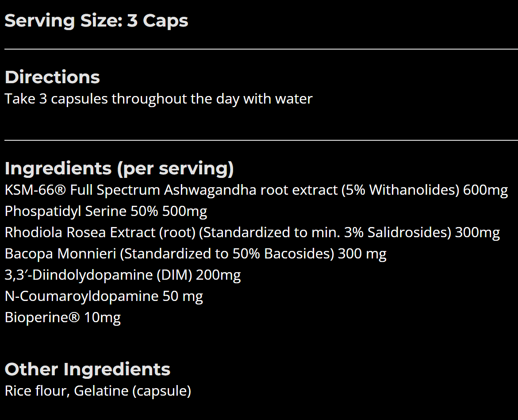518x420 pixels.
Task: Click the 600mg dosage value
Action: (485, 190)
